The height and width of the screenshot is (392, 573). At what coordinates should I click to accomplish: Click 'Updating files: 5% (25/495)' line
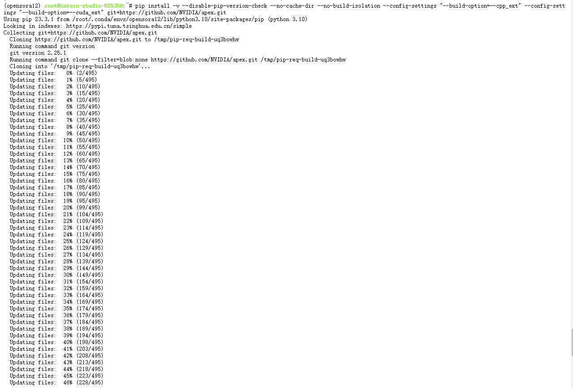[55, 107]
